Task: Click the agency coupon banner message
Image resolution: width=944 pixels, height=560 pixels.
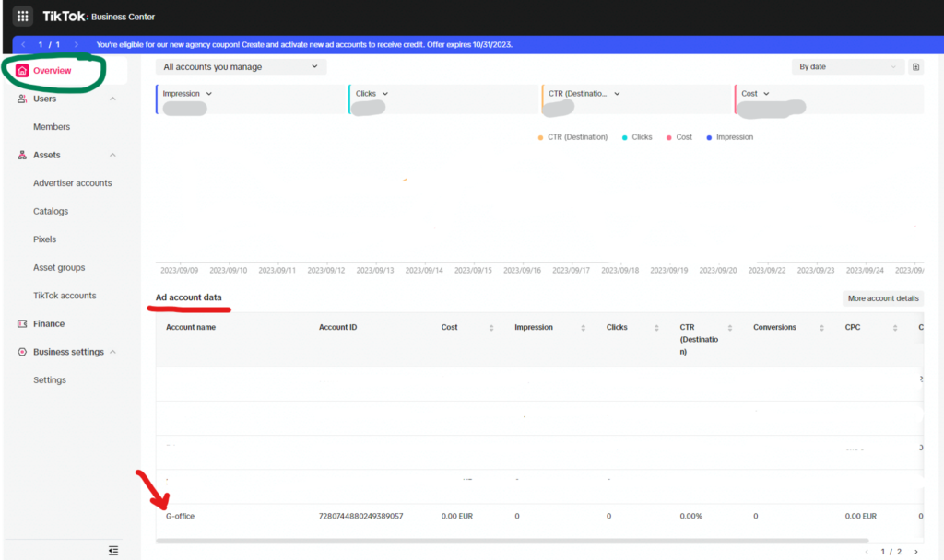Action: tap(304, 44)
